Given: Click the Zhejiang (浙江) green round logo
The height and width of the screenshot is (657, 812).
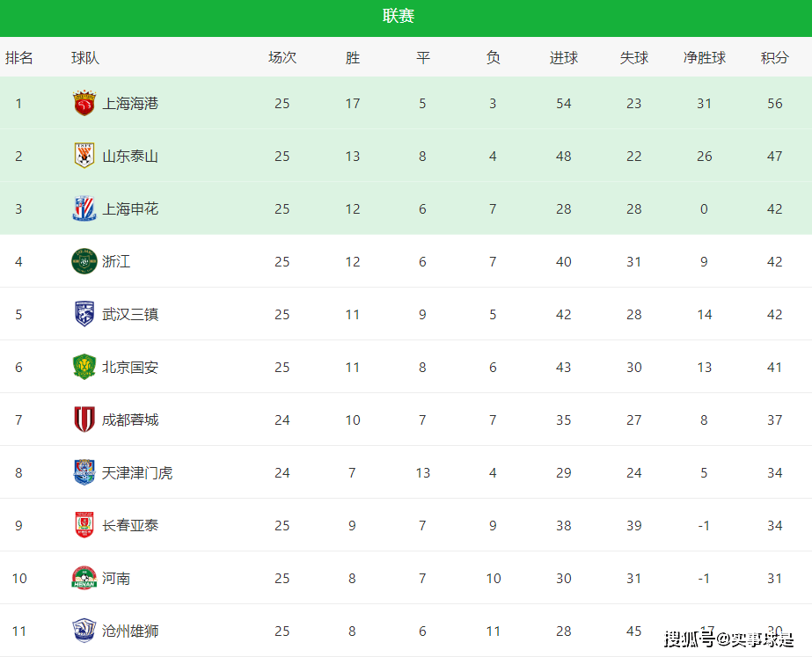Looking at the screenshot, I should (x=84, y=261).
